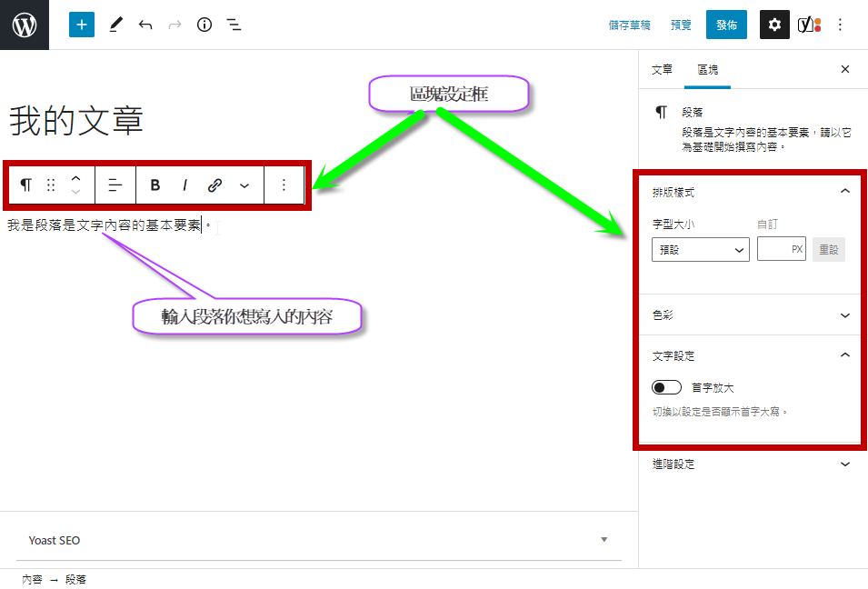Toggle the 首字放大 drop cap switch
Viewport: 868px width, 589px height.
click(667, 388)
